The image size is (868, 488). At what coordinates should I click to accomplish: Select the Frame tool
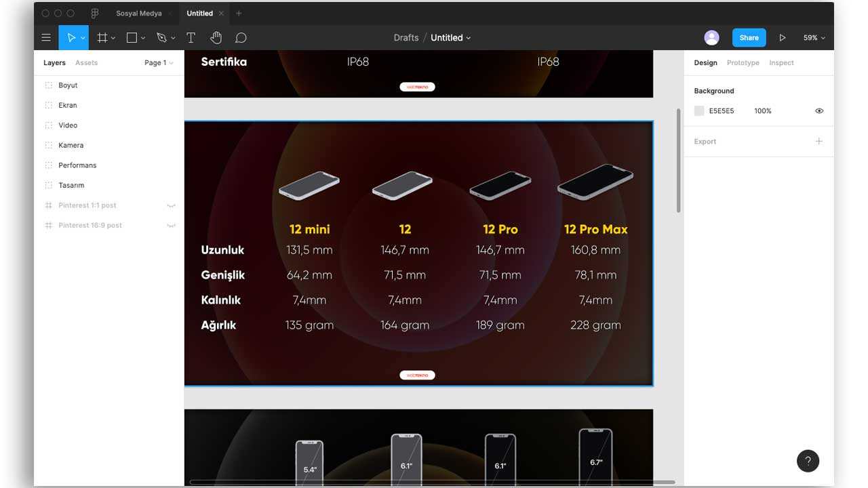pos(102,38)
